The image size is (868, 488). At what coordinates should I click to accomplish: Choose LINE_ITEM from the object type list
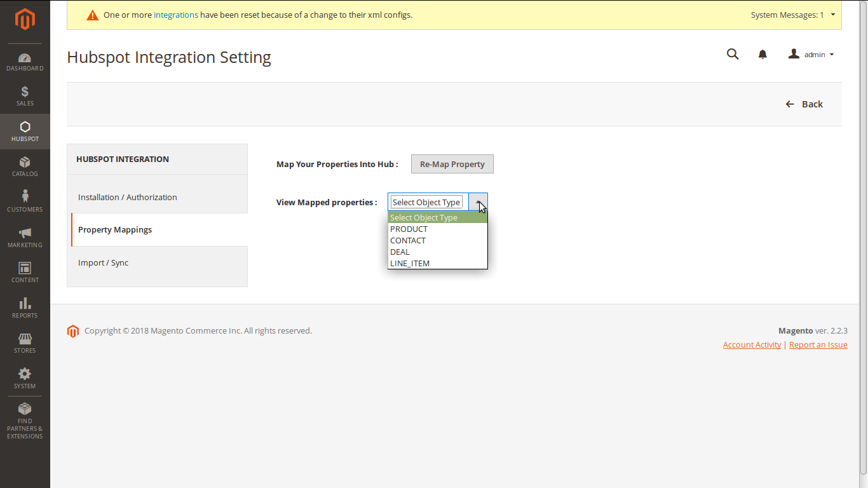point(438,263)
